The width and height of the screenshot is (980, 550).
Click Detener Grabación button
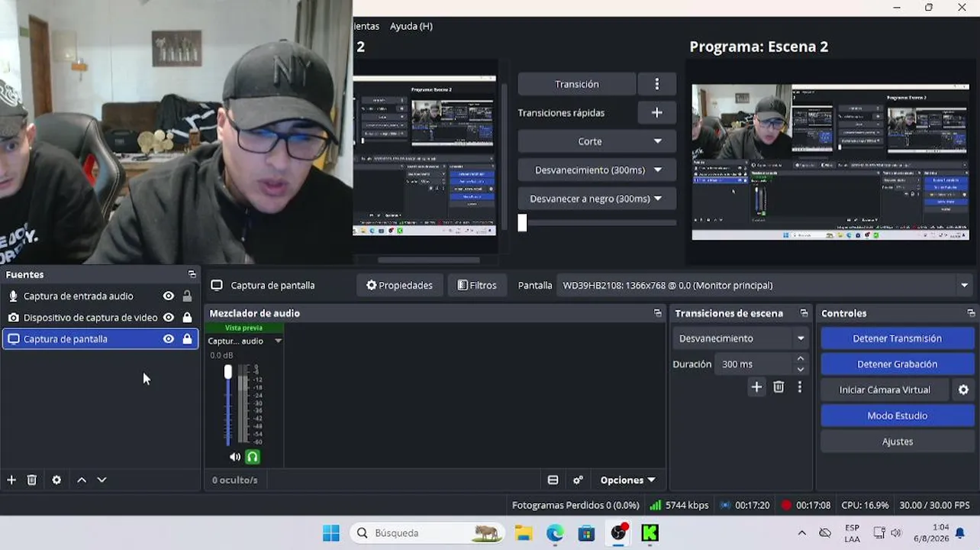coord(898,364)
